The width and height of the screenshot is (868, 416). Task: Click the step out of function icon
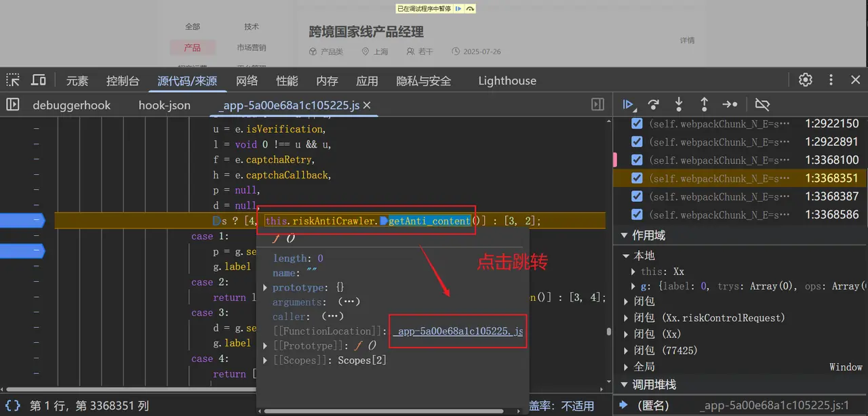(704, 104)
